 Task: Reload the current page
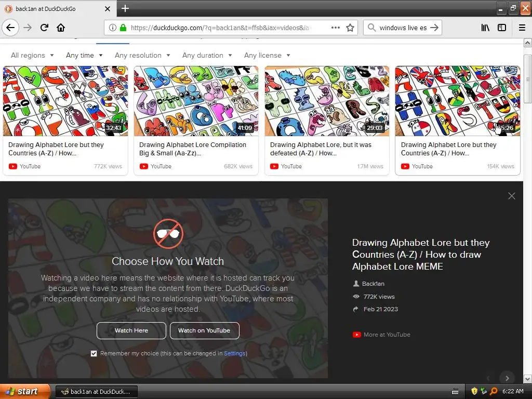(x=44, y=28)
